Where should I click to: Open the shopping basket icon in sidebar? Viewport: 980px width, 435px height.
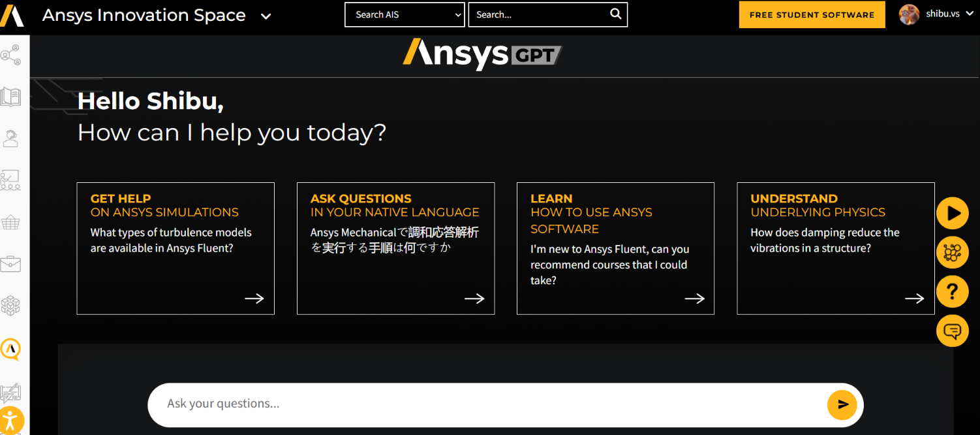point(11,223)
